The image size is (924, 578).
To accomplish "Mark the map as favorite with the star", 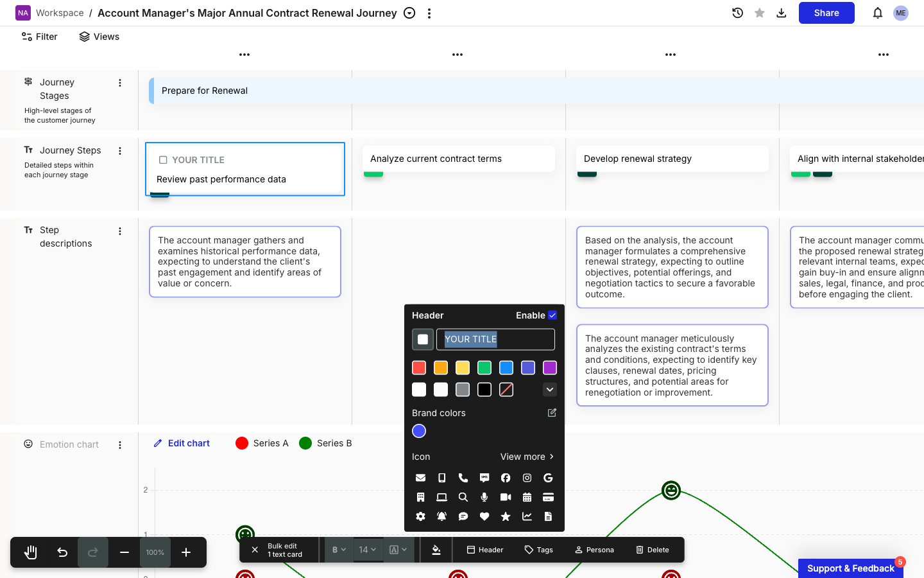I will (760, 13).
